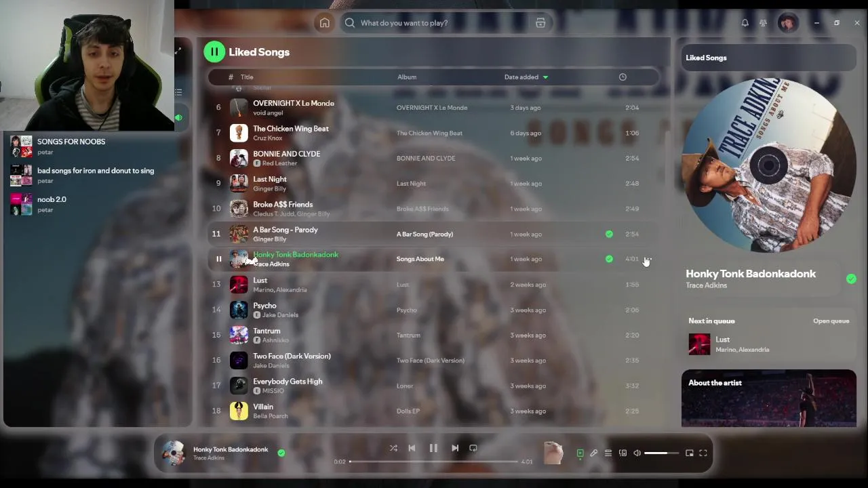The width and height of the screenshot is (868, 488).
Task: Toggle the Now Playing view icon
Action: [x=580, y=453]
